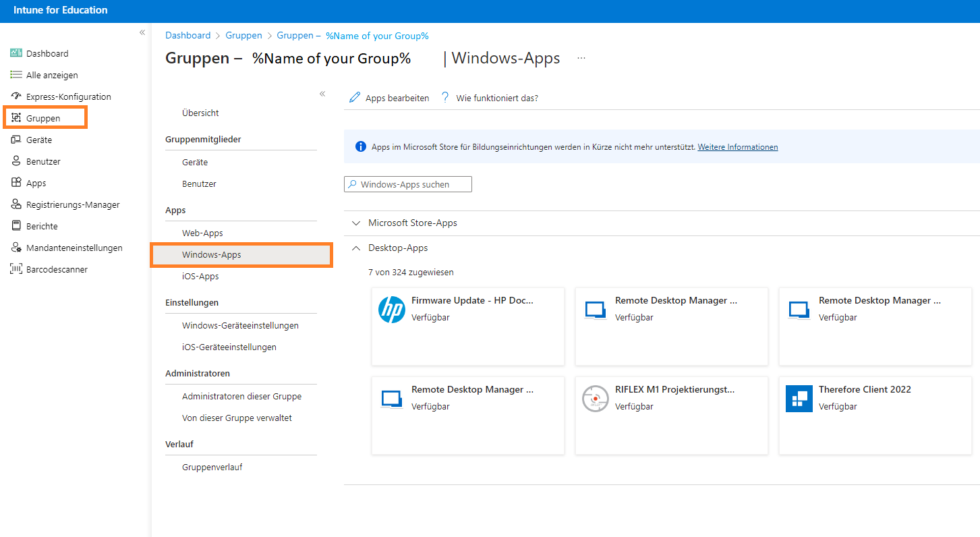The image size is (980, 537).
Task: Collapse the main sidebar with double chevron
Action: (x=142, y=32)
